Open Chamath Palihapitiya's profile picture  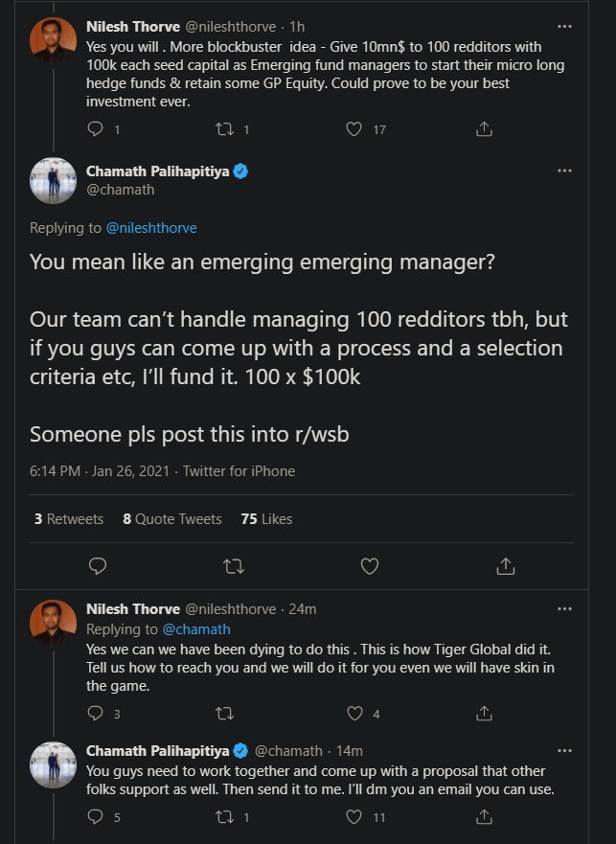[x=53, y=180]
